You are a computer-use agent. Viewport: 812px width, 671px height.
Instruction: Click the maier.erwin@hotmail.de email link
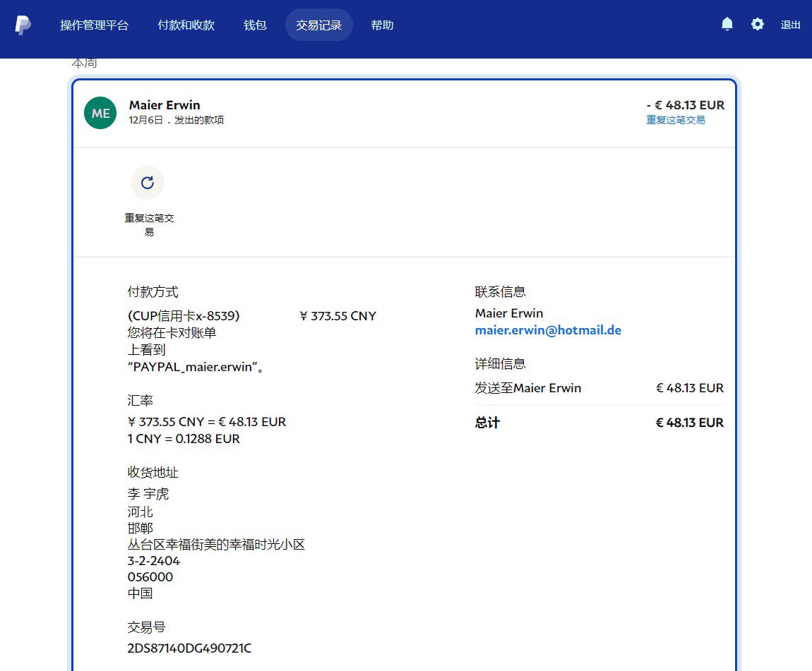[x=548, y=330]
